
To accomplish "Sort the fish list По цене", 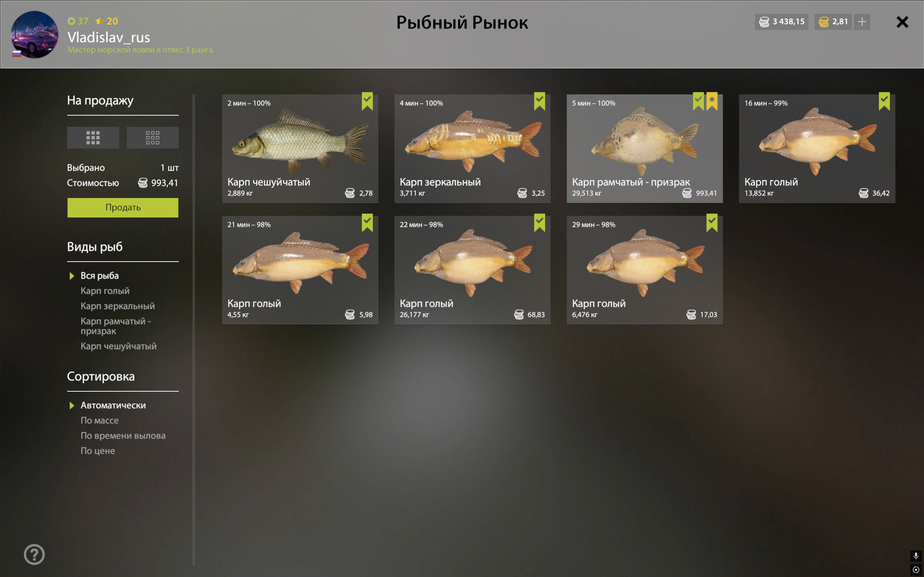I will point(97,451).
